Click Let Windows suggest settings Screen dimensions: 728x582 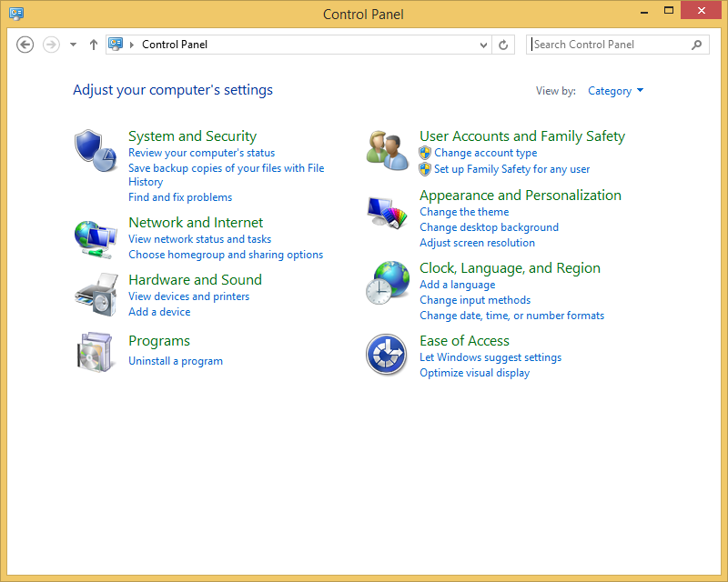(x=490, y=357)
